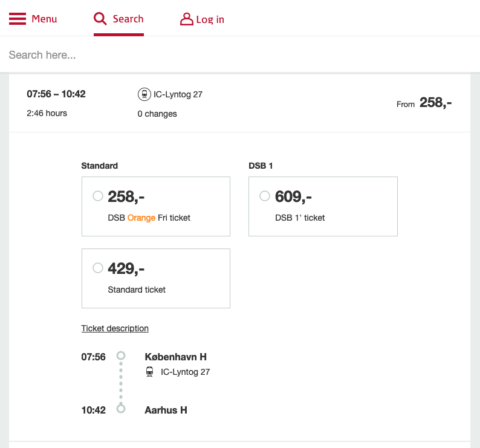Select the 609,- DSB 1' ticket option

coord(265,196)
